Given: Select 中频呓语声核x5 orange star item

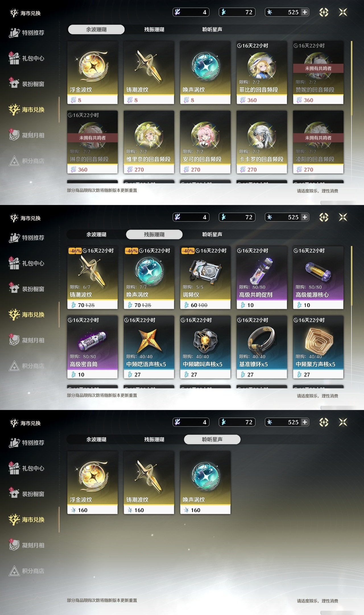Looking at the screenshot, I should 149,347.
